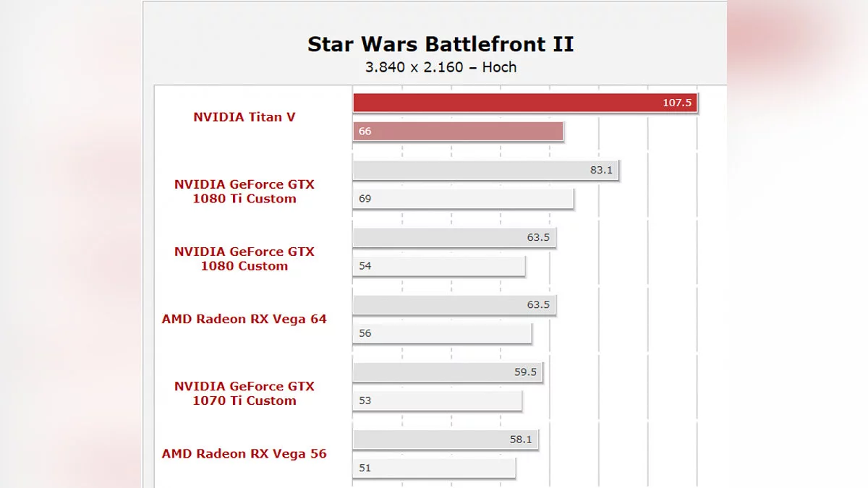Click the NVIDIA Titan V label
Image resolution: width=868 pixels, height=488 pixels.
(x=244, y=117)
